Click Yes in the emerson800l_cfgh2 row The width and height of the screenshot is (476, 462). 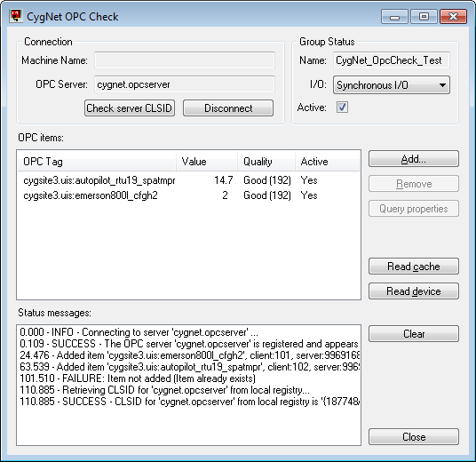coord(309,195)
